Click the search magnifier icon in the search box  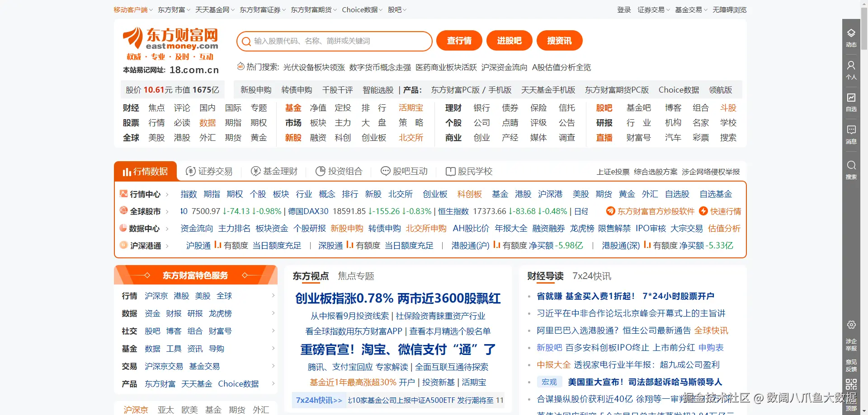click(246, 42)
